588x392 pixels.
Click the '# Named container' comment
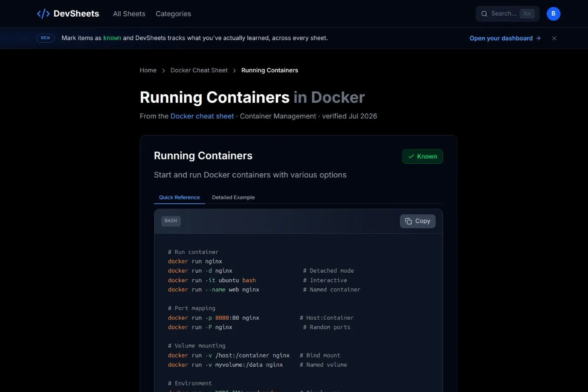tap(332, 290)
